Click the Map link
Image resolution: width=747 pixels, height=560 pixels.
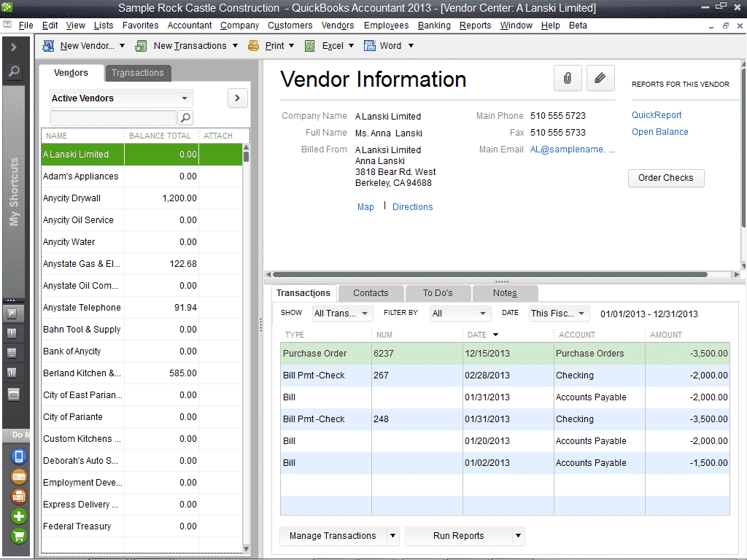pyautogui.click(x=365, y=206)
